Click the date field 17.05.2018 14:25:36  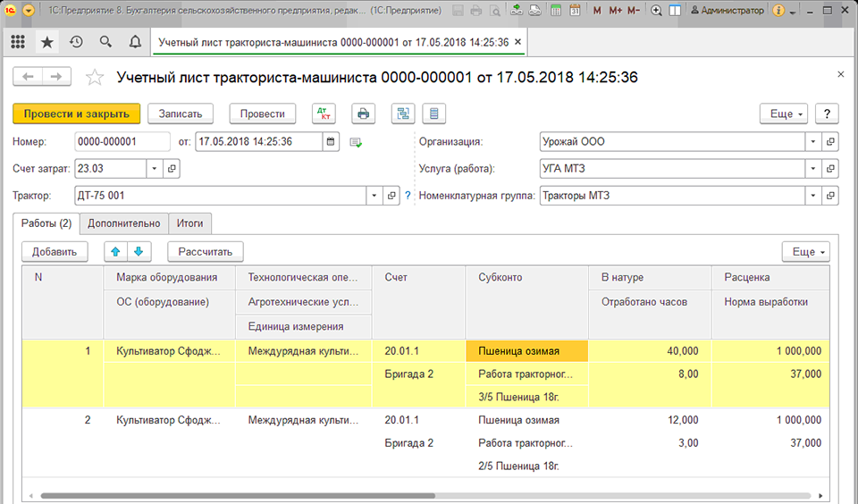click(259, 142)
